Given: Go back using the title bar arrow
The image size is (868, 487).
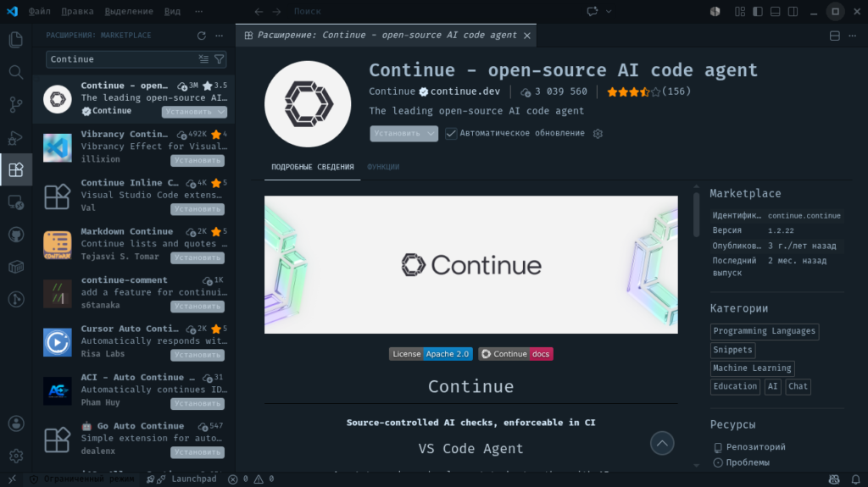Looking at the screenshot, I should 259,11.
